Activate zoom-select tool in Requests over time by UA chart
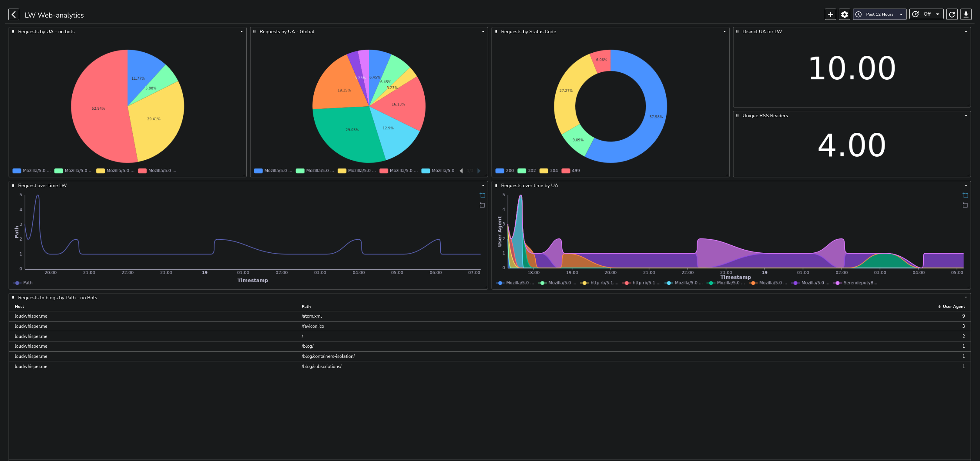The height and width of the screenshot is (461, 980). 966,195
